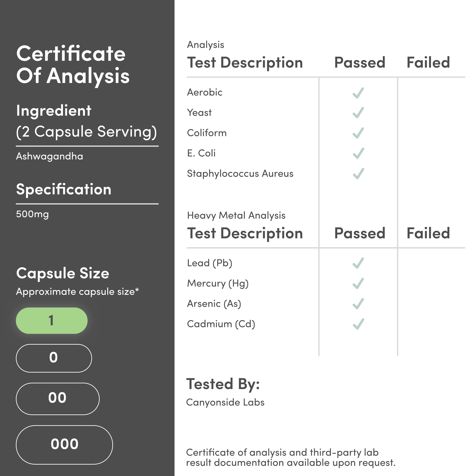Select capsule size 00 pill
The width and height of the screenshot is (476, 476).
point(57,399)
